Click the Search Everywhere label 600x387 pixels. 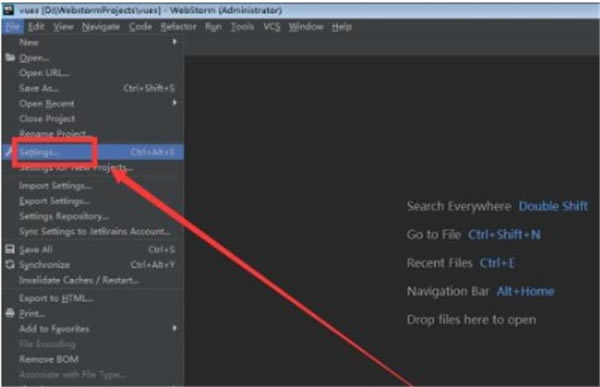(x=459, y=206)
